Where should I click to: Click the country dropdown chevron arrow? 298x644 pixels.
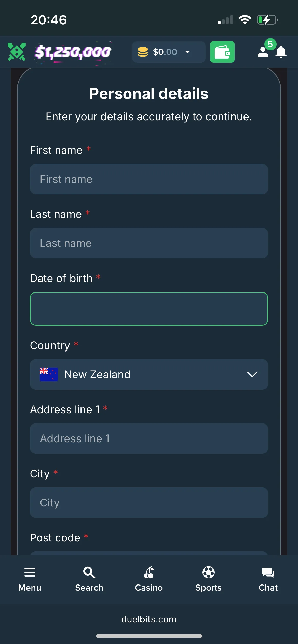click(252, 374)
